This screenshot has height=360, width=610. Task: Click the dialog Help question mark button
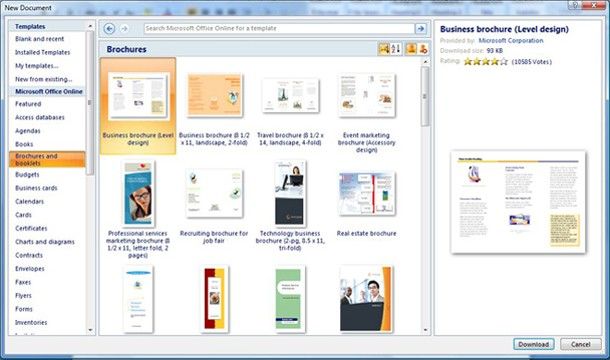point(576,5)
